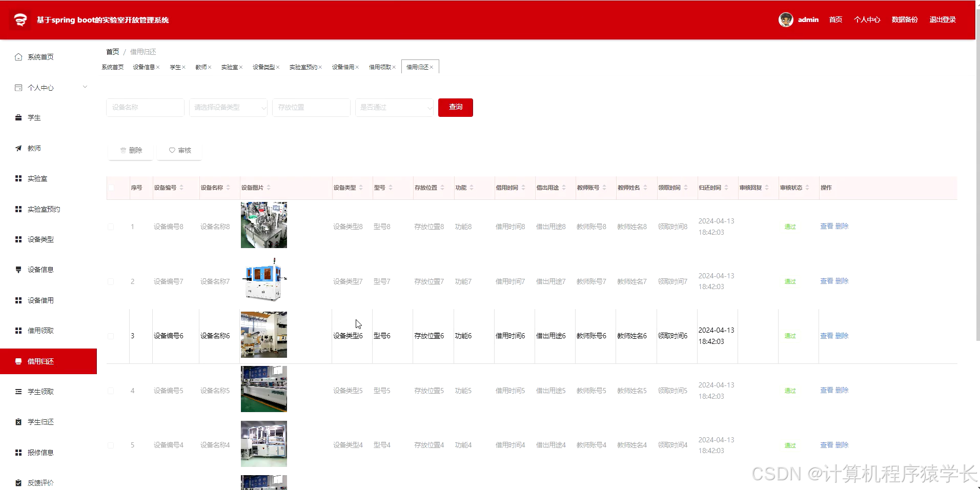980x490 pixels.
Task: Open the 请选择设备类型 dropdown
Action: coord(228,108)
